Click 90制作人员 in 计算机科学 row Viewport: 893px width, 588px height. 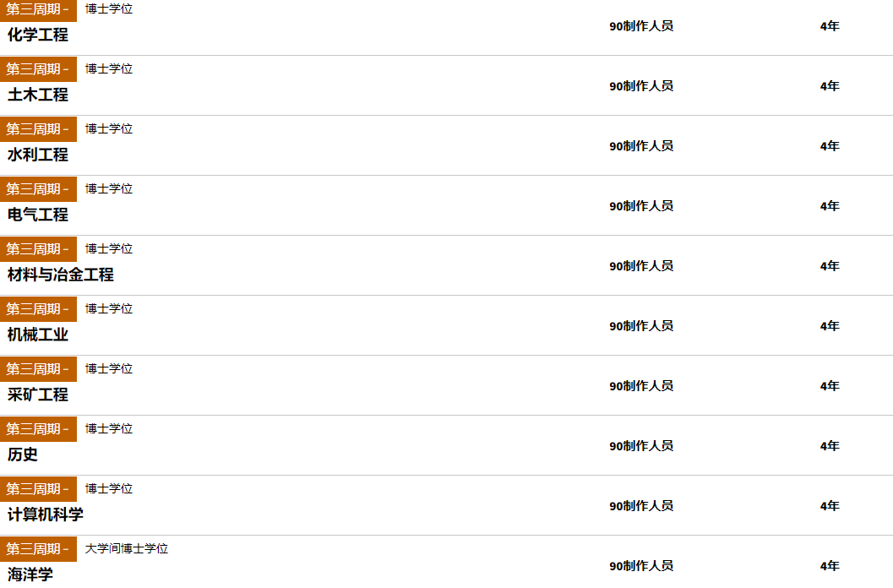point(641,506)
